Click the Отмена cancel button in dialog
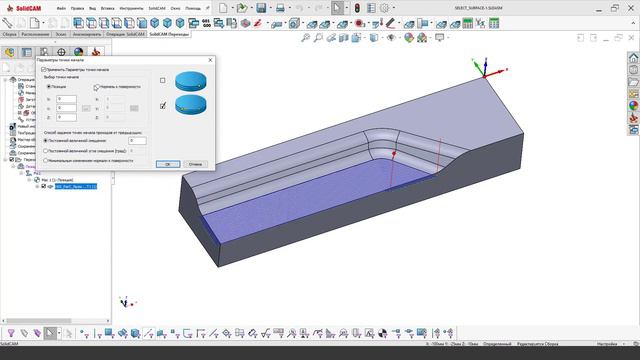 (x=195, y=164)
